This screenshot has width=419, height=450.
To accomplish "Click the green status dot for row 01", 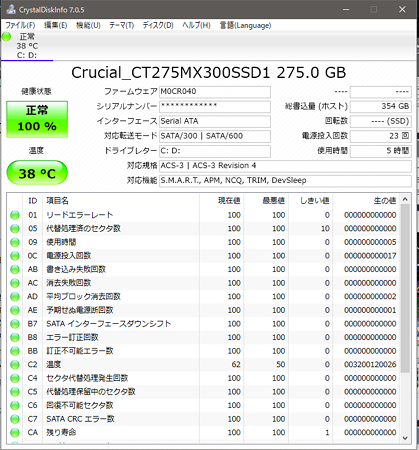I will point(15,215).
